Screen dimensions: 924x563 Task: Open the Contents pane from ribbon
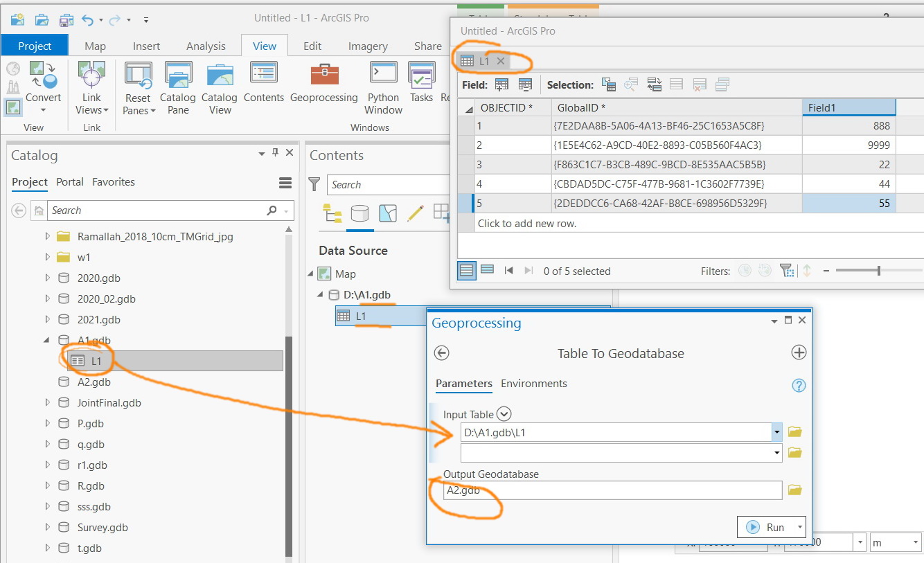(x=264, y=83)
